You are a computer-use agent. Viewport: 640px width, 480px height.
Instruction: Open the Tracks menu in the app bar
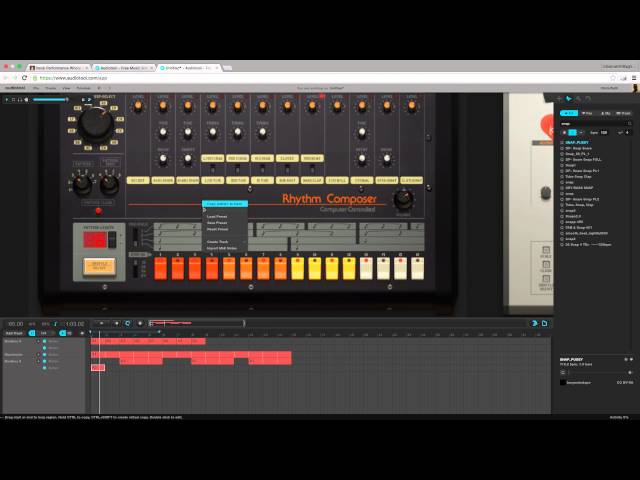tap(51, 88)
